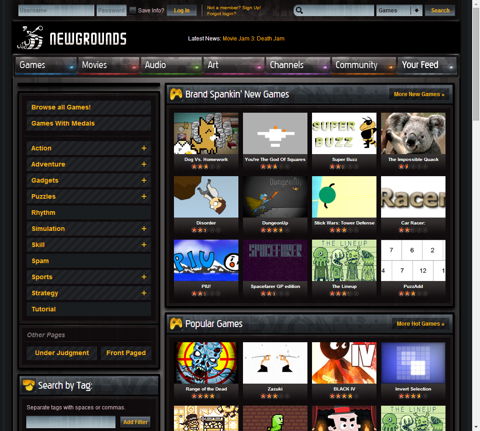
Task: Follow the More New Games link
Action: pyautogui.click(x=419, y=94)
